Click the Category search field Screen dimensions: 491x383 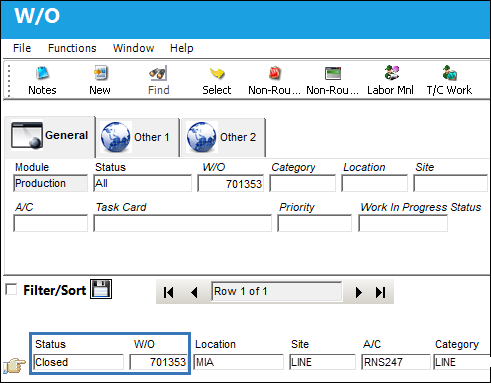[x=302, y=184]
